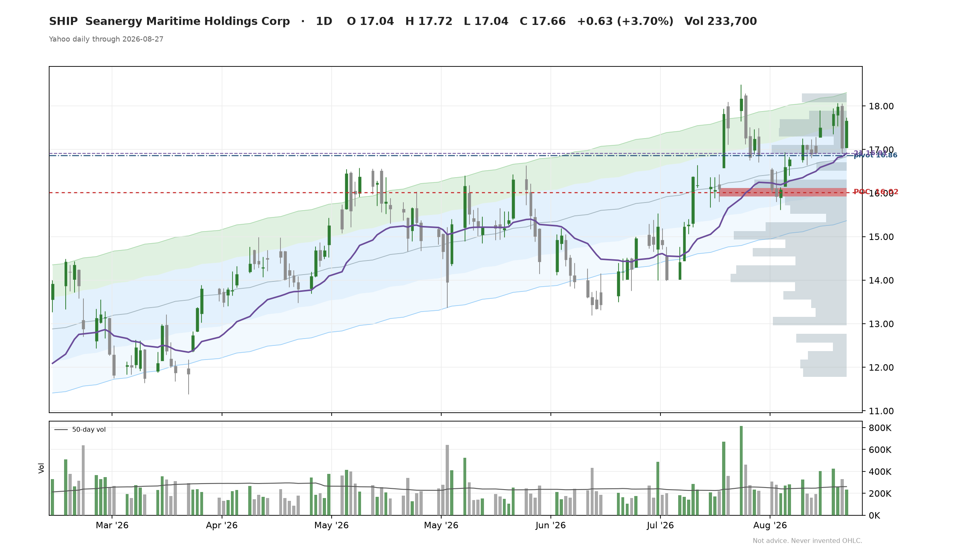Image resolution: width=980 pixels, height=554 pixels.
Task: Click the 14.00 price axis label
Action: [881, 280]
